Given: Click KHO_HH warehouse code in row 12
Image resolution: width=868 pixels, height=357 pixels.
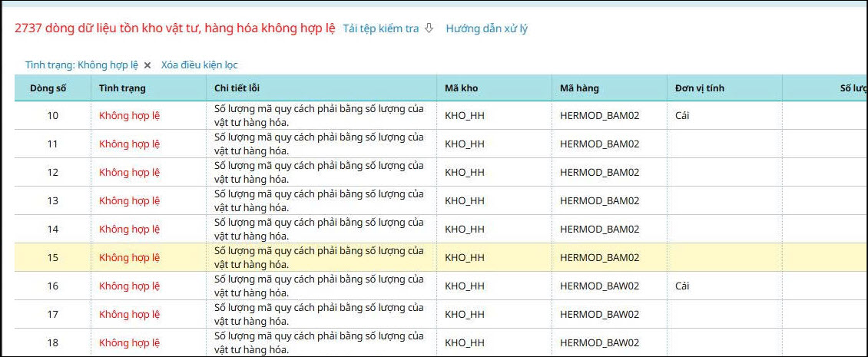Looking at the screenshot, I should (465, 173).
